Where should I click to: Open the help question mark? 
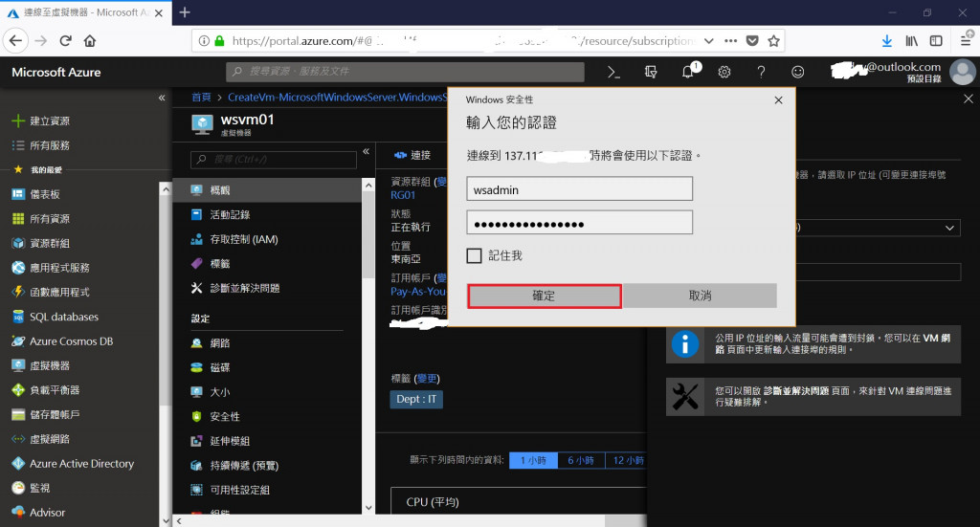tap(761, 73)
